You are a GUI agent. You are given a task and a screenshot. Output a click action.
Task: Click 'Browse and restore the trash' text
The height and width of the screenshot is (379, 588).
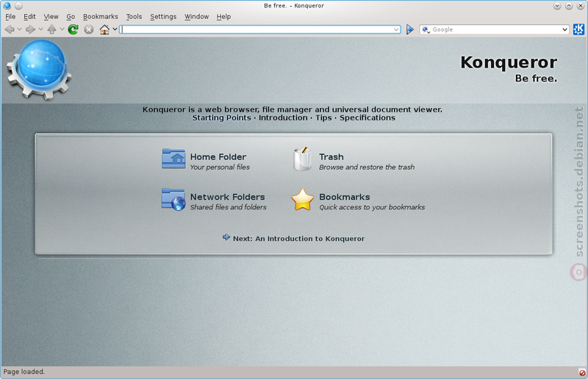coord(367,167)
